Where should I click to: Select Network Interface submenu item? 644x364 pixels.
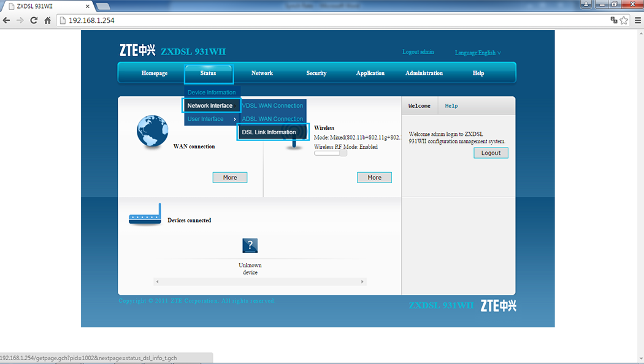tap(211, 105)
